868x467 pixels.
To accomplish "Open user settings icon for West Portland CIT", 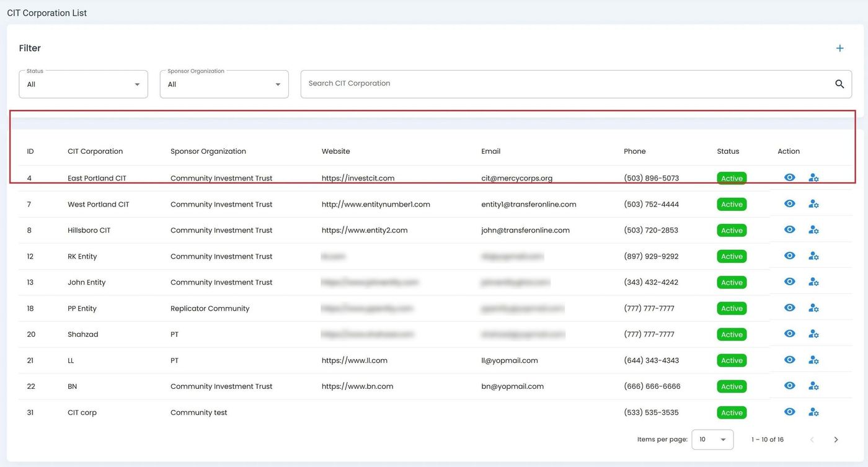I will [813, 204].
